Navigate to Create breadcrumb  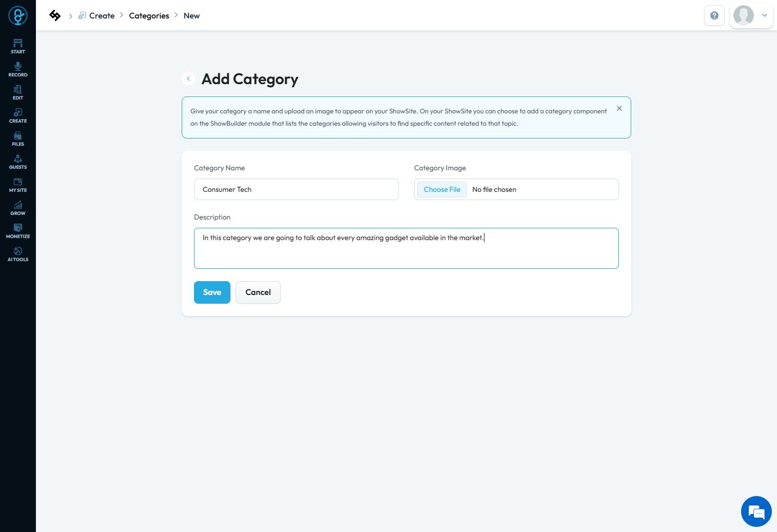pos(102,15)
